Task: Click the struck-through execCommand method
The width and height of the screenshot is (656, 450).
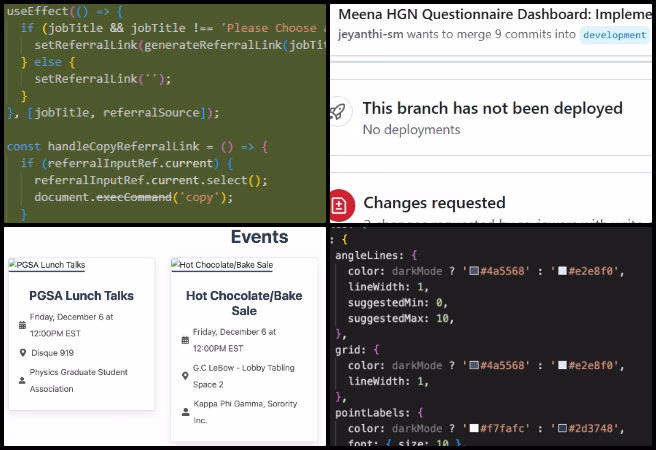Action: (x=134, y=197)
